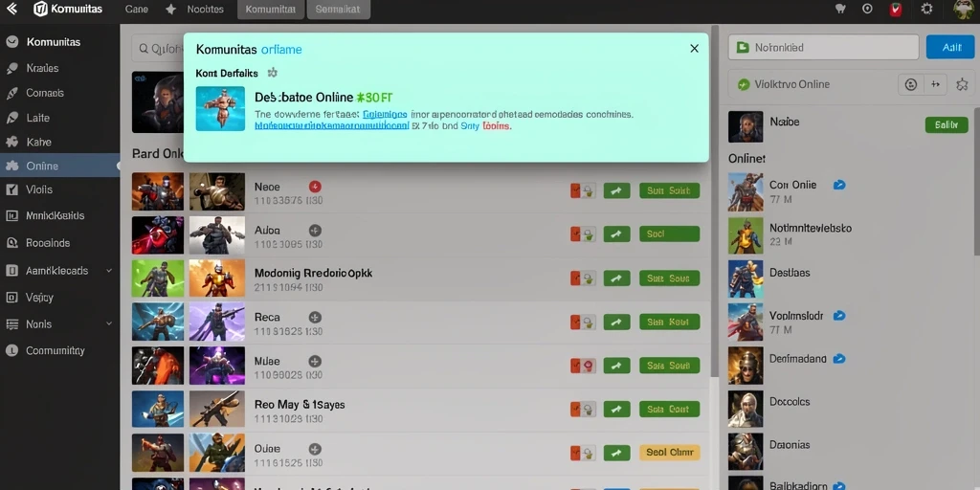
Task: Toggle the red lock control on Mlae row
Action: click(583, 365)
